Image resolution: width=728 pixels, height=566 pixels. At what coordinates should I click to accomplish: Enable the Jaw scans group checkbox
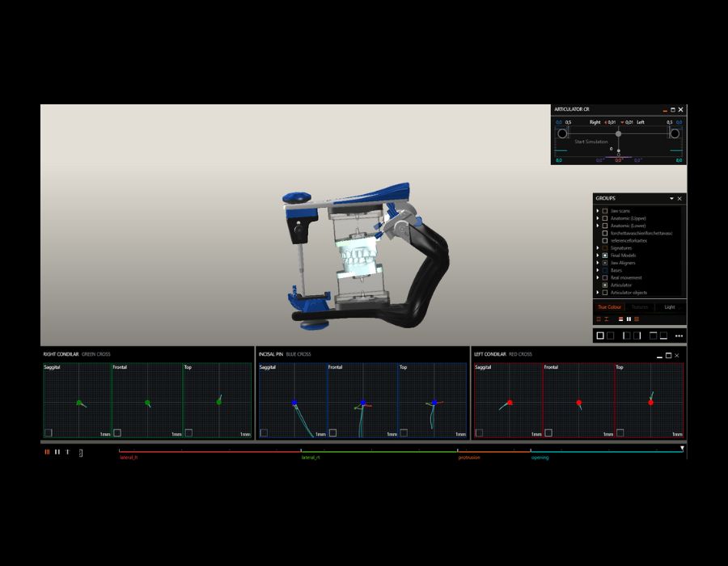click(605, 211)
